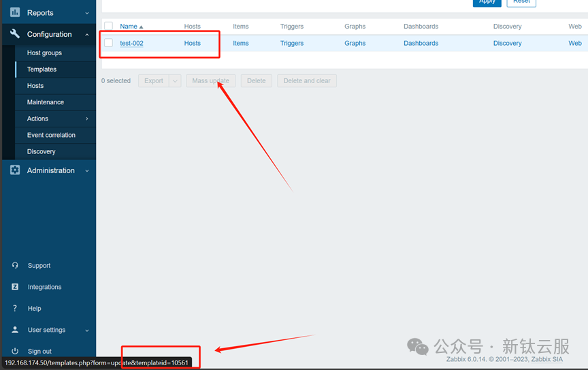
Task: Click the Dashboards column header text
Action: (x=421, y=27)
